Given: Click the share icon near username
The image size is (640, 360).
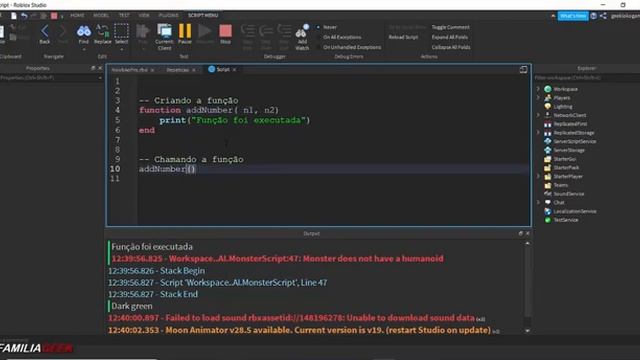Looking at the screenshot, I should 603,16.
